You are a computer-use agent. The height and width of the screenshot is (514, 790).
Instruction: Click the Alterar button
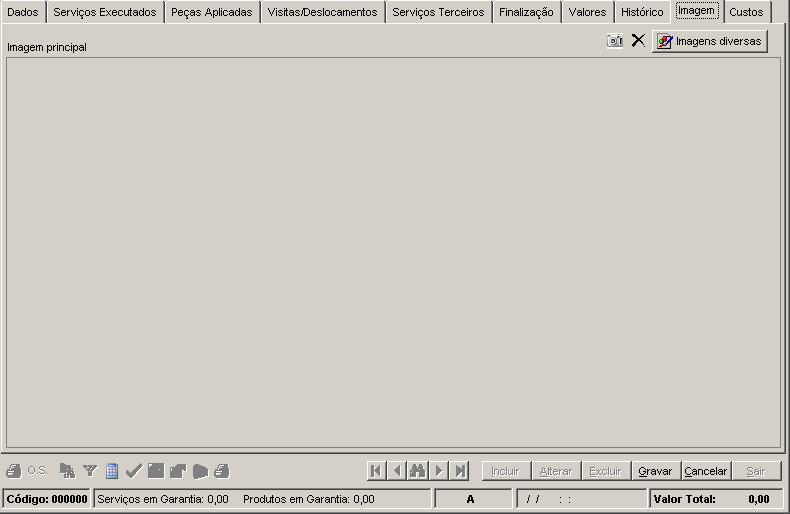pyautogui.click(x=556, y=471)
